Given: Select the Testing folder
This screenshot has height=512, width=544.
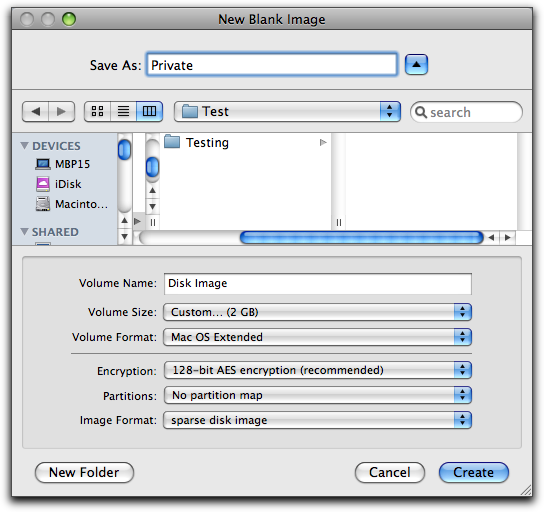Looking at the screenshot, I should pyautogui.click(x=246, y=143).
